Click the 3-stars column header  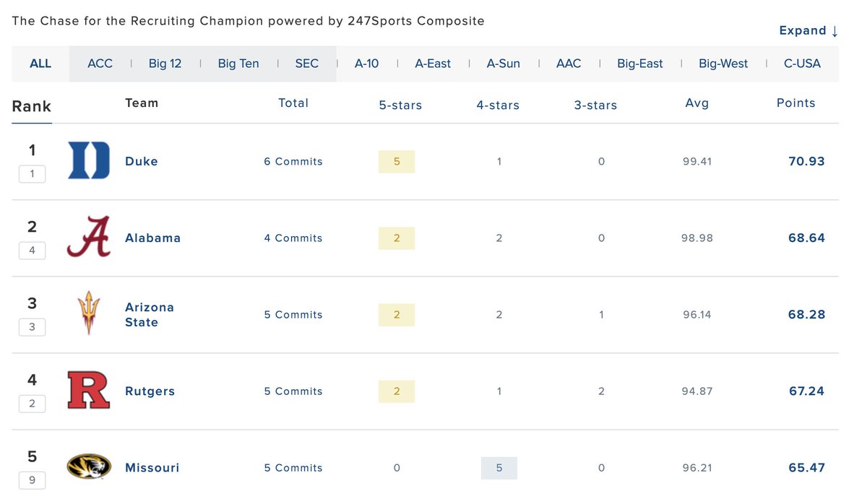pyautogui.click(x=595, y=105)
